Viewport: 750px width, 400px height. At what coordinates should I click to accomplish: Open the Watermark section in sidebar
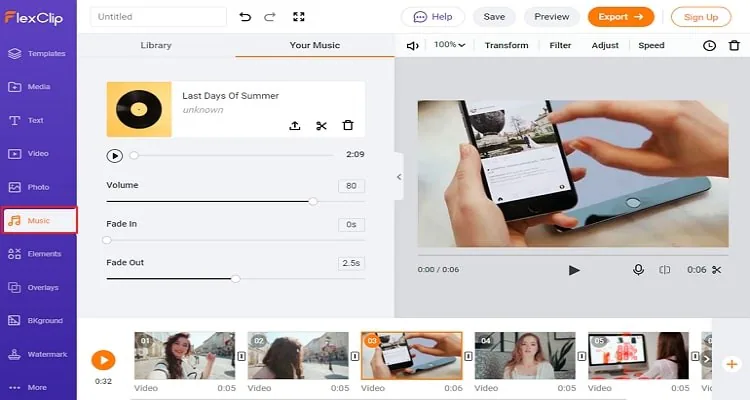(x=37, y=355)
